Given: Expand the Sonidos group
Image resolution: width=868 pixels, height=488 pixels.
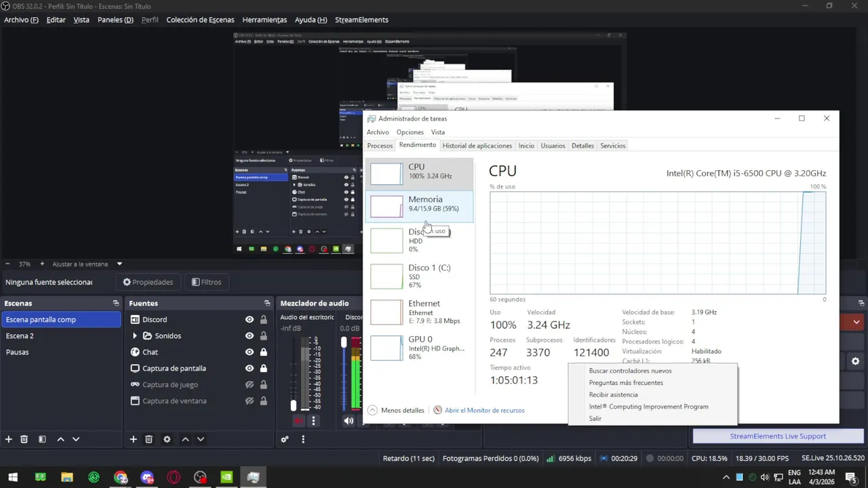Looking at the screenshot, I should tap(135, 335).
